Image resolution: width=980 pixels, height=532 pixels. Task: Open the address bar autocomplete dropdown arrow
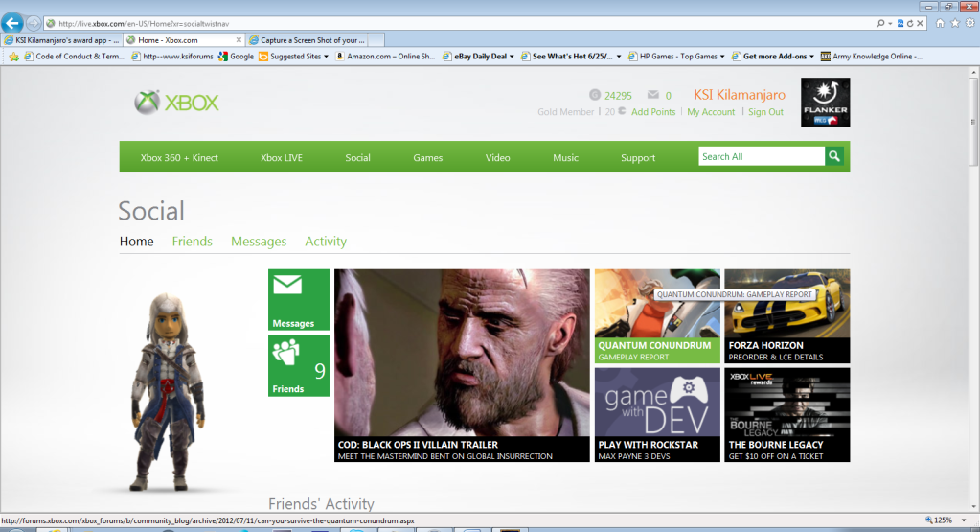[890, 24]
